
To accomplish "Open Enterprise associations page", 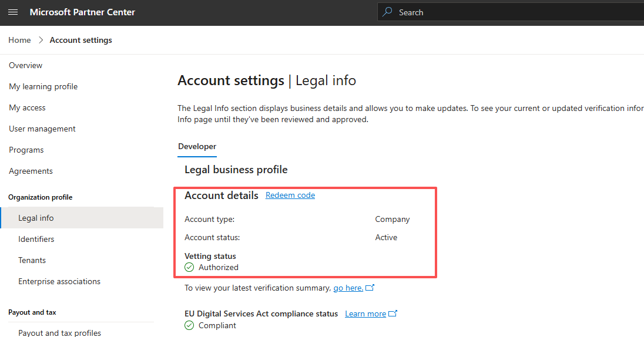I will point(59,281).
